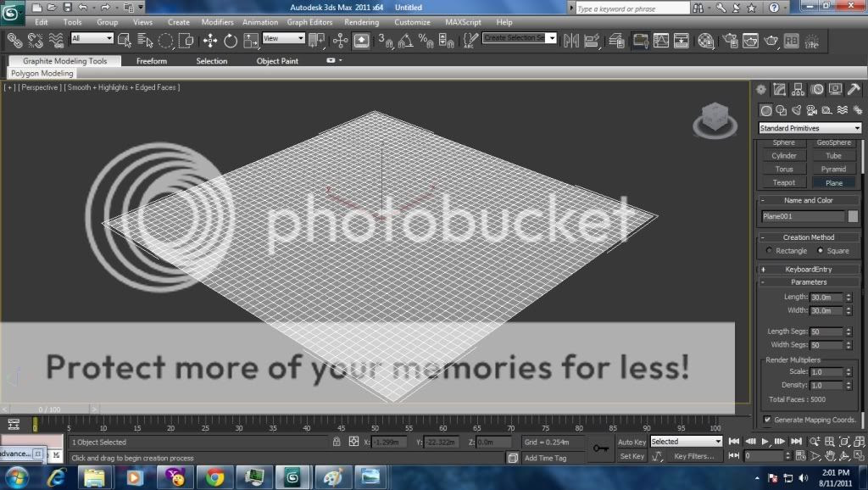Open the Manage Layers icon
The width and height of the screenshot is (868, 490).
click(x=616, y=41)
